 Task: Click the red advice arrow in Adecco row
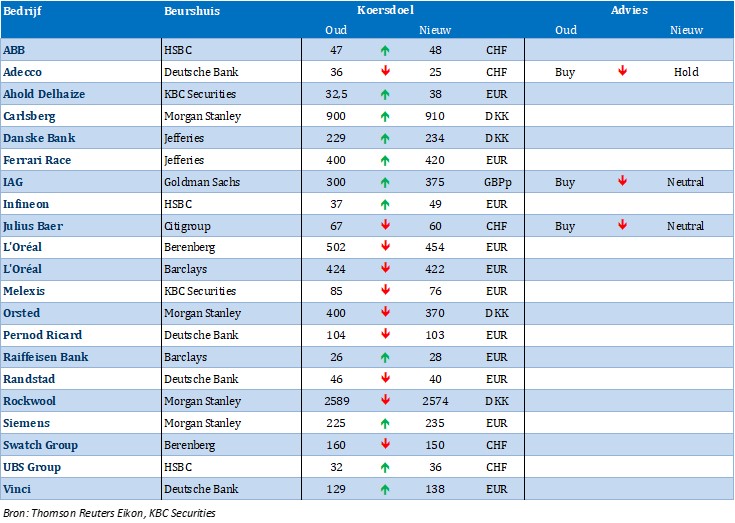pos(622,72)
